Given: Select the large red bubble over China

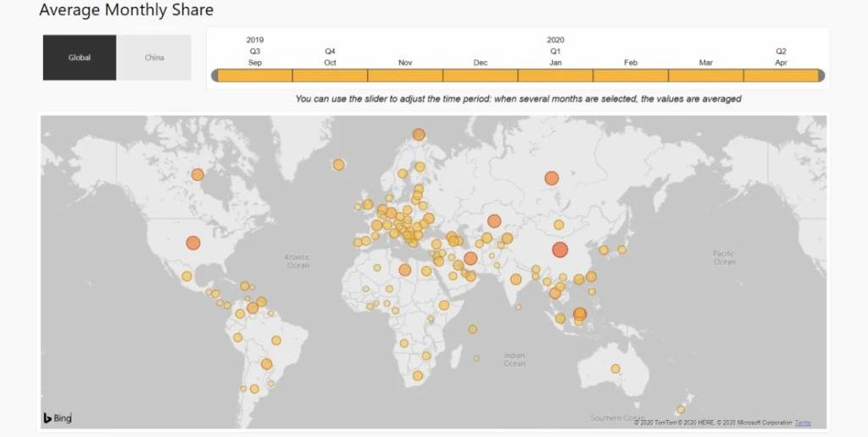Looking at the screenshot, I should coord(559,249).
